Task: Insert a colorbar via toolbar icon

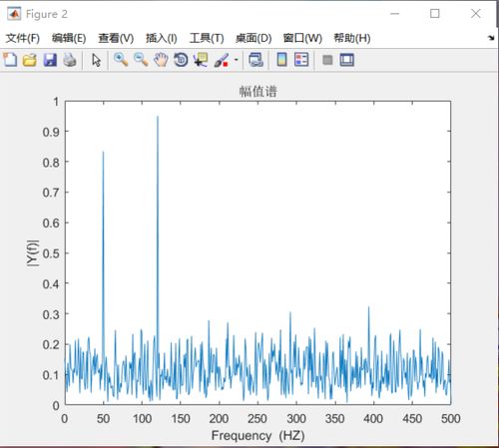Action: (281, 60)
